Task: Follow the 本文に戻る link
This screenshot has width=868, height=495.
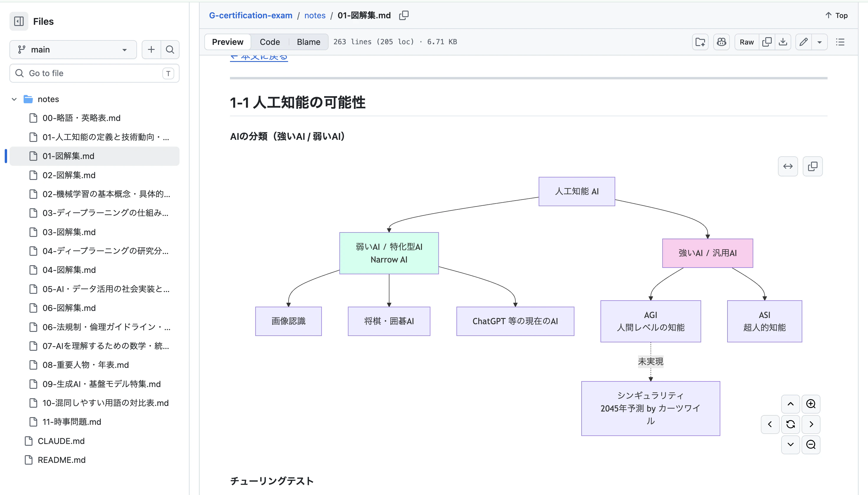Action: pos(259,57)
